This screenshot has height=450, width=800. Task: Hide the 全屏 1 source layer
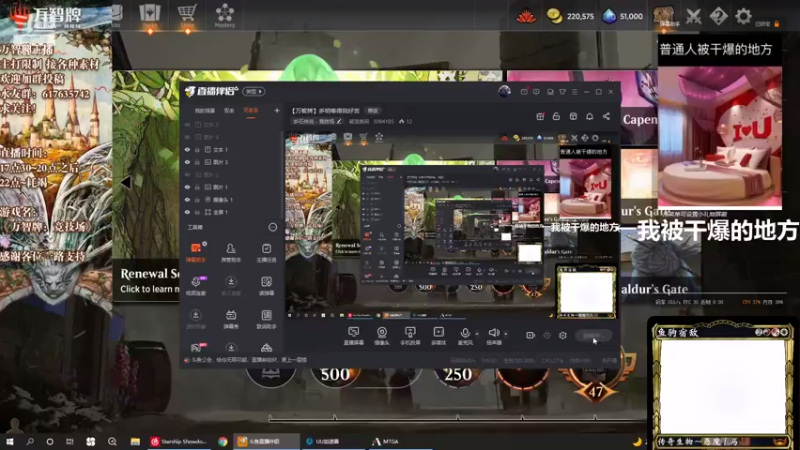click(x=187, y=212)
